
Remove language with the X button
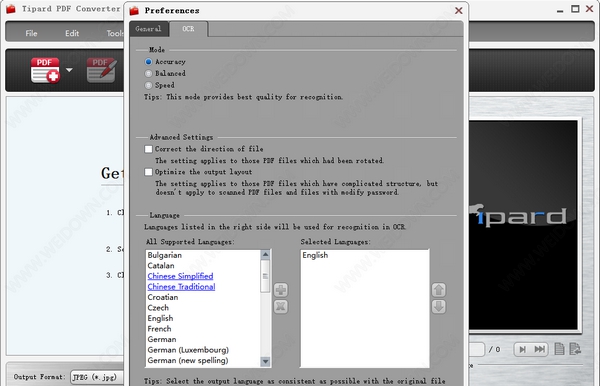(281, 306)
